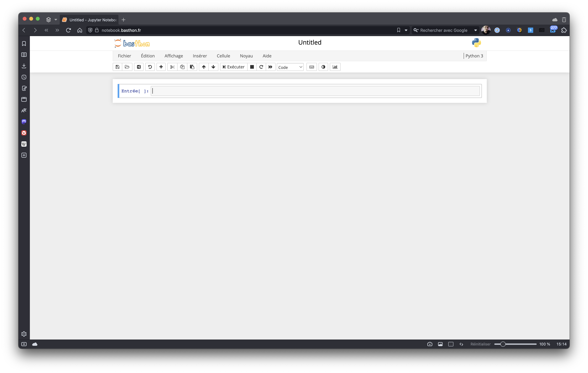
Task: Cut selected cell with scissors icon
Action: [x=172, y=67]
